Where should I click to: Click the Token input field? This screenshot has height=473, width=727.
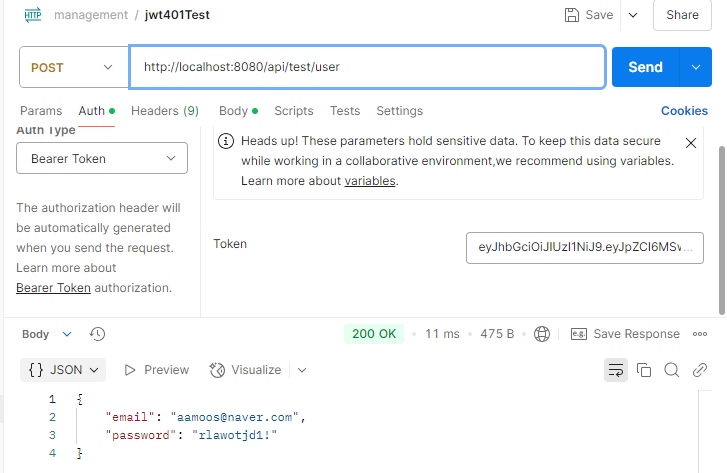tap(584, 247)
